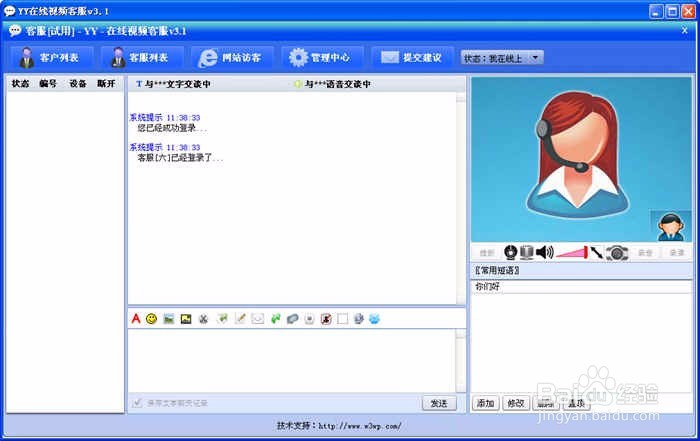Click the gray microphone device icon under video

527,253
